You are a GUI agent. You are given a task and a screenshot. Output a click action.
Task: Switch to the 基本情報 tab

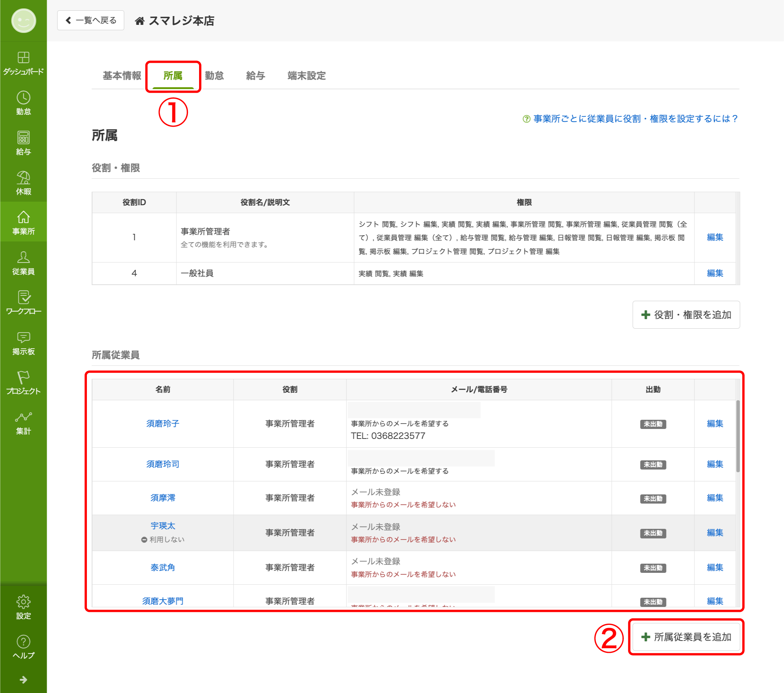122,76
